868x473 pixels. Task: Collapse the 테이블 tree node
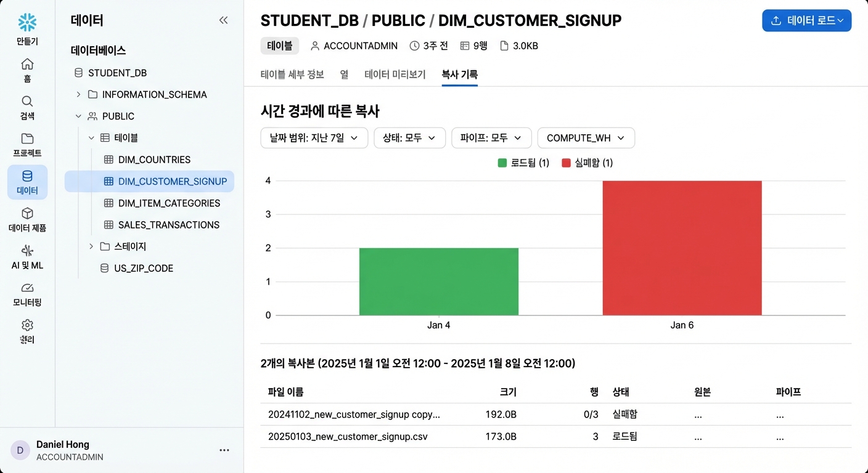(x=91, y=138)
